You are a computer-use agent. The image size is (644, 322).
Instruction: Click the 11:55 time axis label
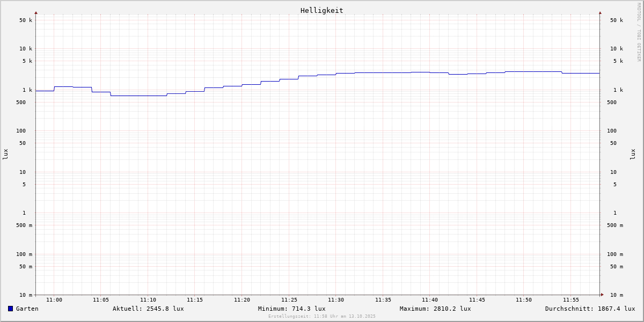571,300
